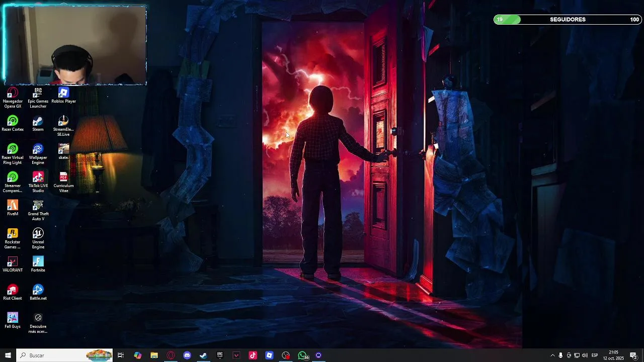
Task: Select the Razer Virtual Ring Light icon
Action: point(13,154)
